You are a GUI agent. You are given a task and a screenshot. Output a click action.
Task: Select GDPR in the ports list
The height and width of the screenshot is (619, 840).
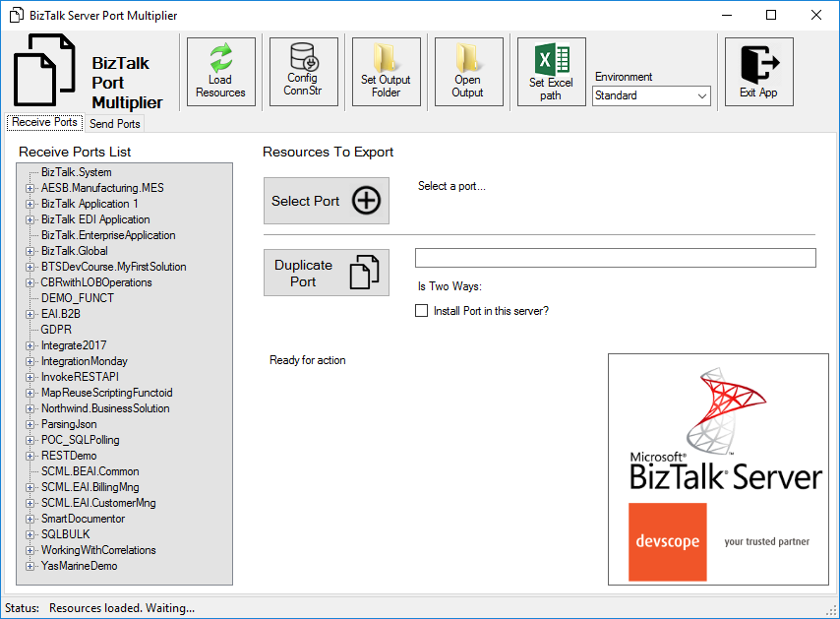coord(56,330)
